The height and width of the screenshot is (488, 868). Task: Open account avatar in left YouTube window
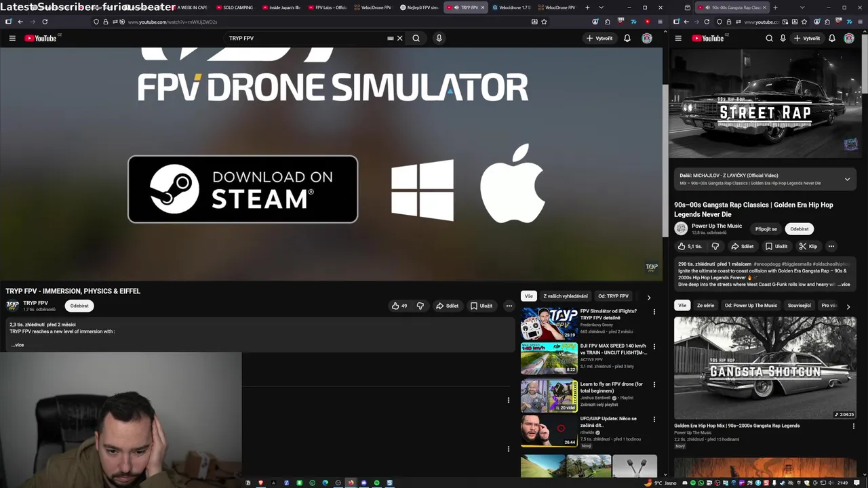tap(647, 38)
